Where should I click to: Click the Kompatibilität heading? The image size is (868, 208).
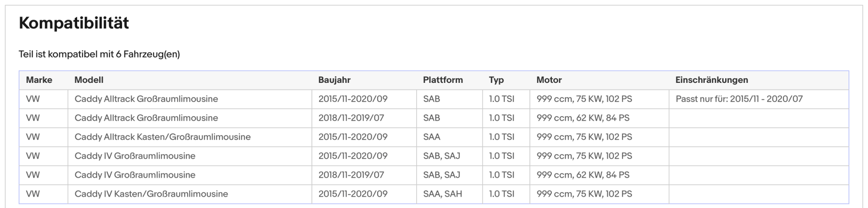[74, 23]
